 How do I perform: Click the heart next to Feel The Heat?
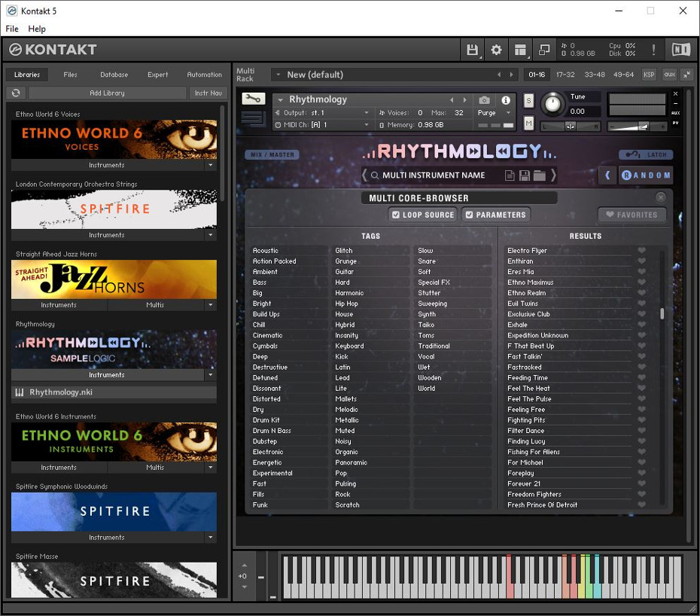pos(641,388)
